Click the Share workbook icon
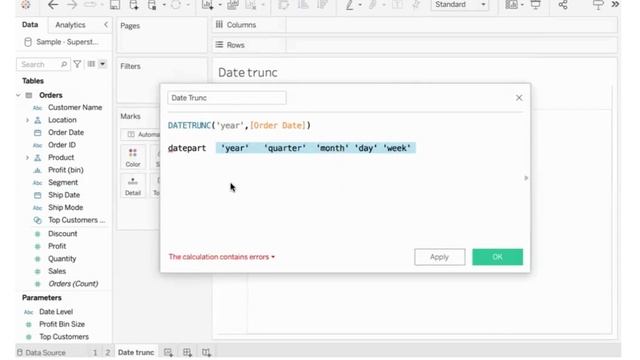The width and height of the screenshot is (640, 360). click(563, 5)
